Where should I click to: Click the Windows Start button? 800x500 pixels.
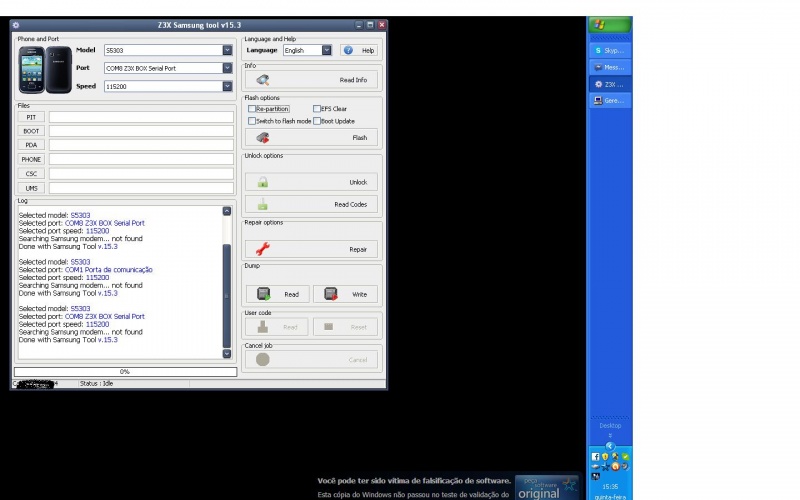pyautogui.click(x=609, y=24)
